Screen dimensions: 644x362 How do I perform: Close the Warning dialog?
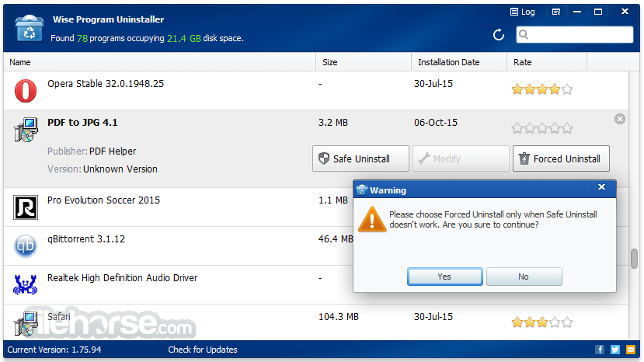[601, 187]
